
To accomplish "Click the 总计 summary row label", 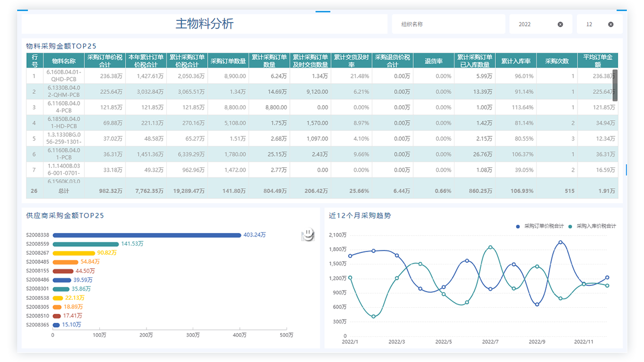I will pos(64,190).
